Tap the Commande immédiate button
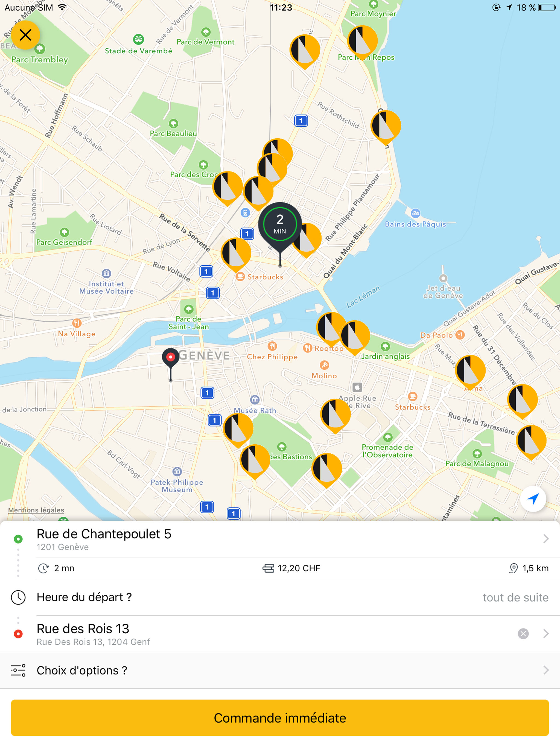Image resolution: width=560 pixels, height=747 pixels. point(280,718)
